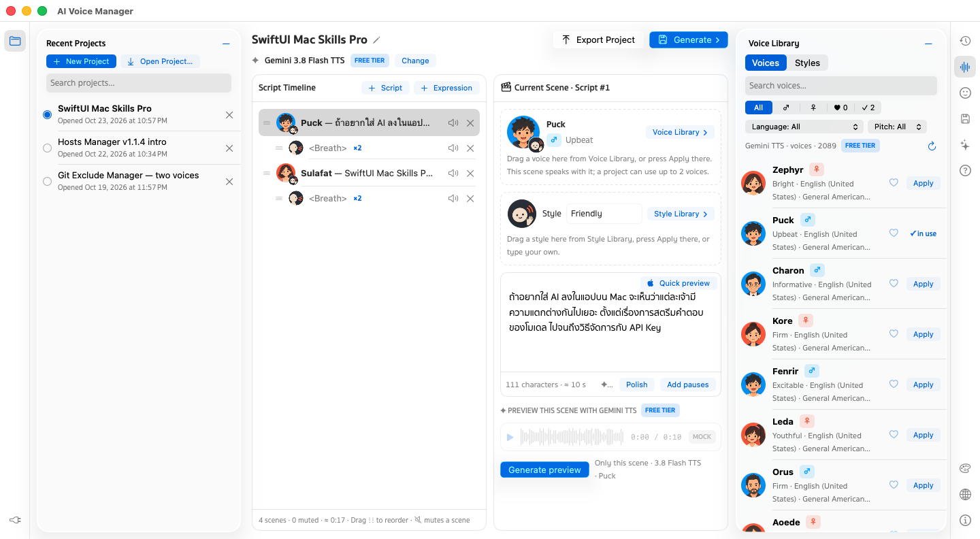Collapse the Voice Library panel
Screen dimensions: 980x539
[x=928, y=44]
